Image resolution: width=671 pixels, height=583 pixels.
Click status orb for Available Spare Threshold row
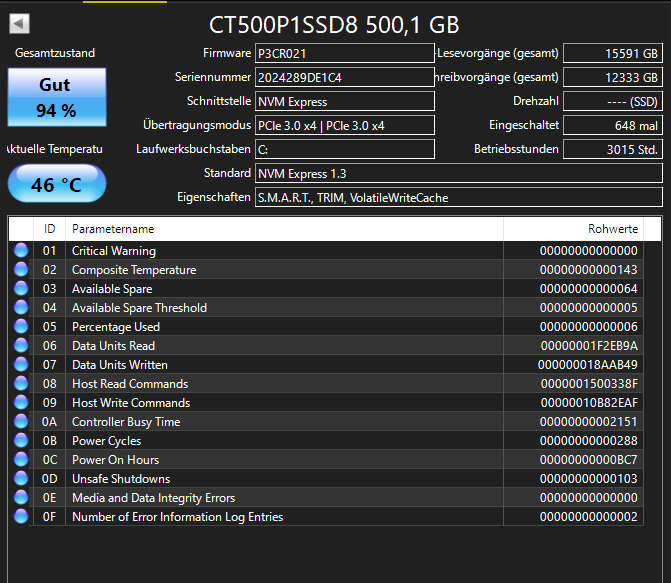pos(21,307)
